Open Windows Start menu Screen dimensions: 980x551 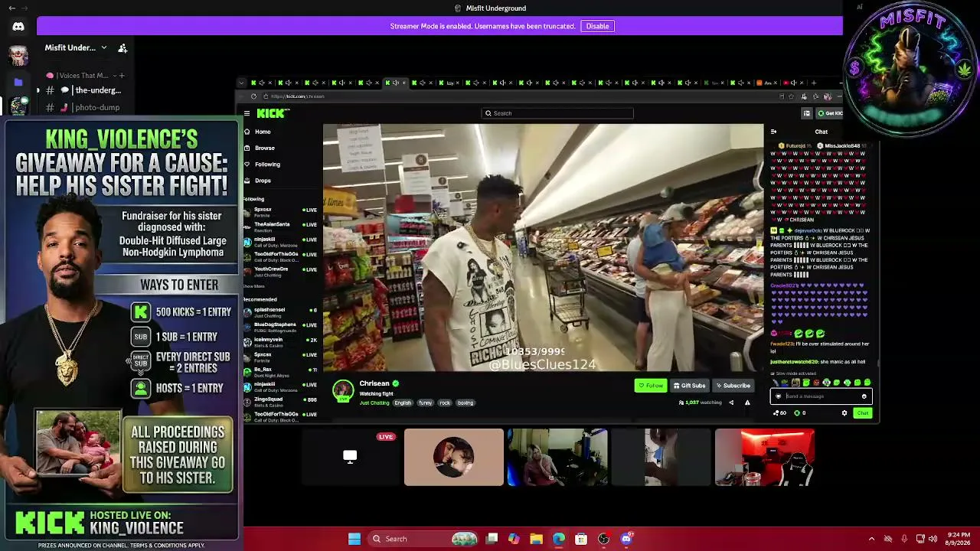354,539
